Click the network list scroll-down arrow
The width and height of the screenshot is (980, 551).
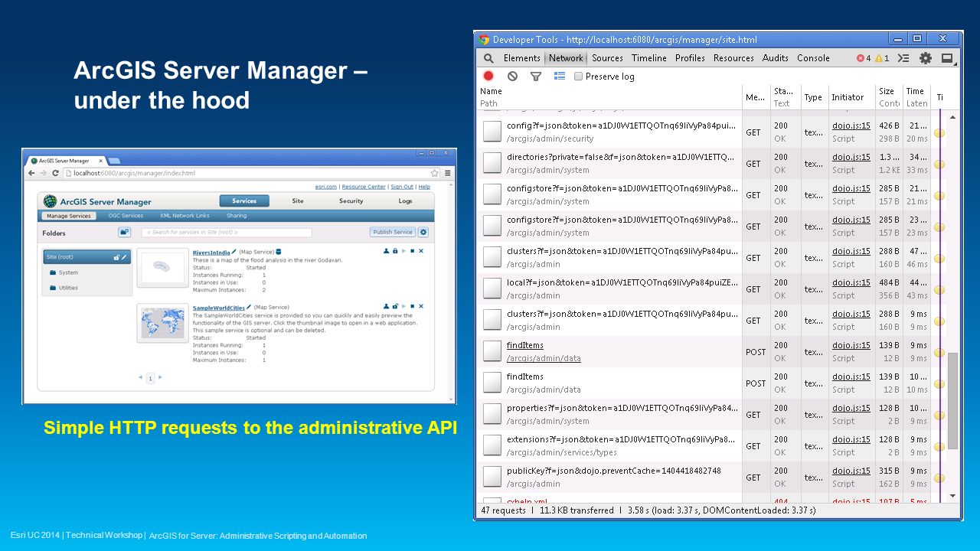pos(953,496)
